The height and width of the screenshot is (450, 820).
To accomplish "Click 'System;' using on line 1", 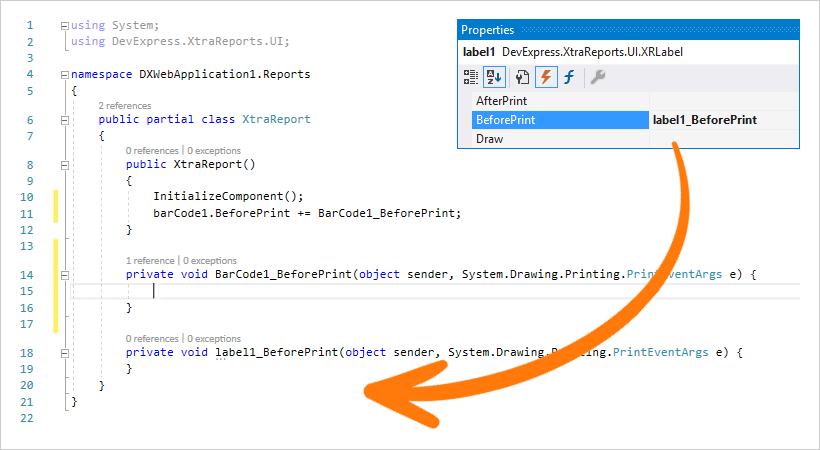I will (x=135, y=25).
